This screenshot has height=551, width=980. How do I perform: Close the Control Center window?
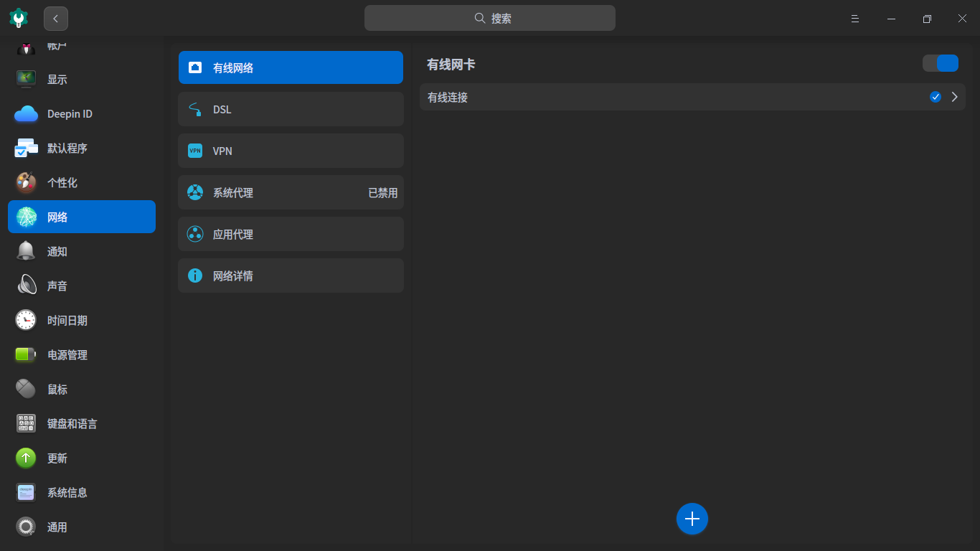963,19
